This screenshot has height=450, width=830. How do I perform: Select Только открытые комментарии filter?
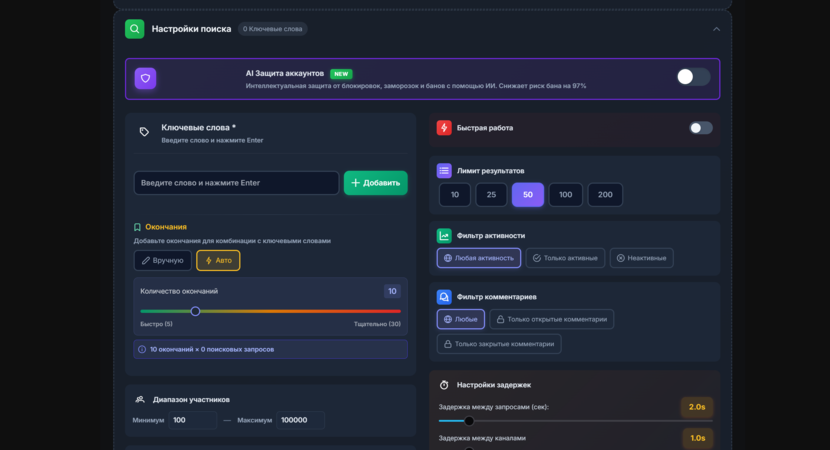pos(551,319)
